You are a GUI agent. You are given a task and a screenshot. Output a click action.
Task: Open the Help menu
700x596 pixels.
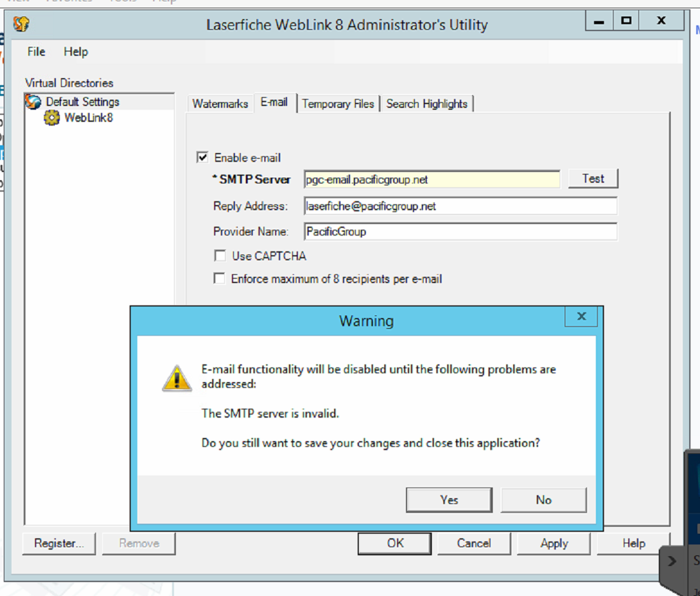tap(76, 52)
